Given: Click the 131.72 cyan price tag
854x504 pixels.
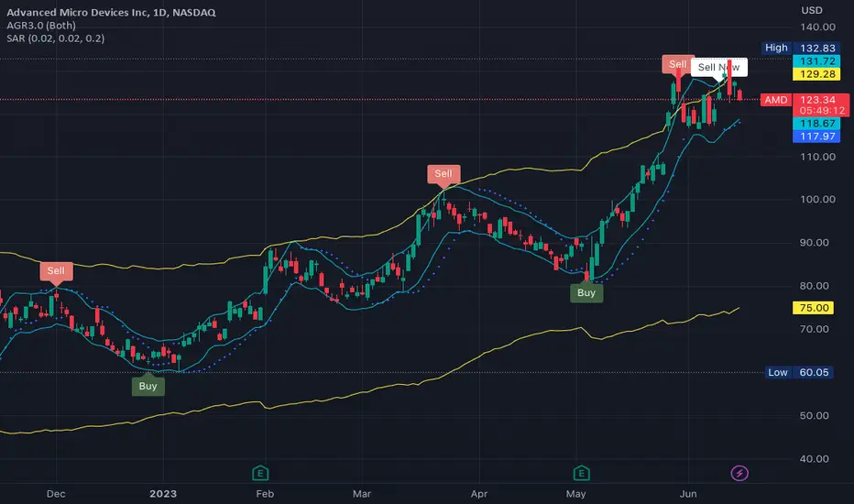Looking at the screenshot, I should 817,61.
